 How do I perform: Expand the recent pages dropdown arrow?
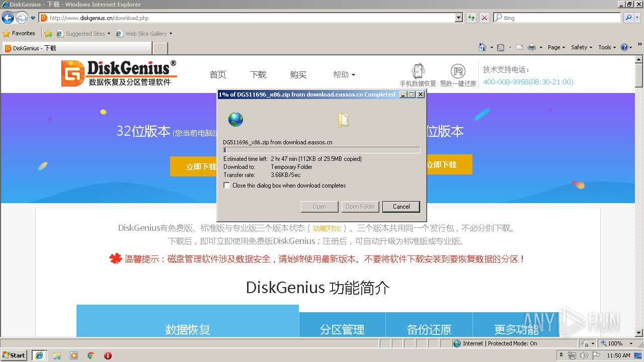33,18
